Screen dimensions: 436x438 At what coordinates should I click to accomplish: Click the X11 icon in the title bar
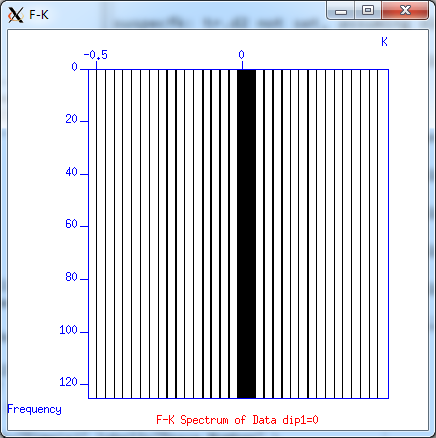[16, 15]
